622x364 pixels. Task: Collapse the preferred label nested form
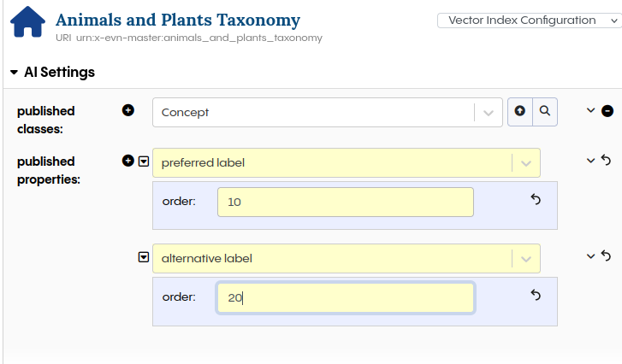click(144, 161)
